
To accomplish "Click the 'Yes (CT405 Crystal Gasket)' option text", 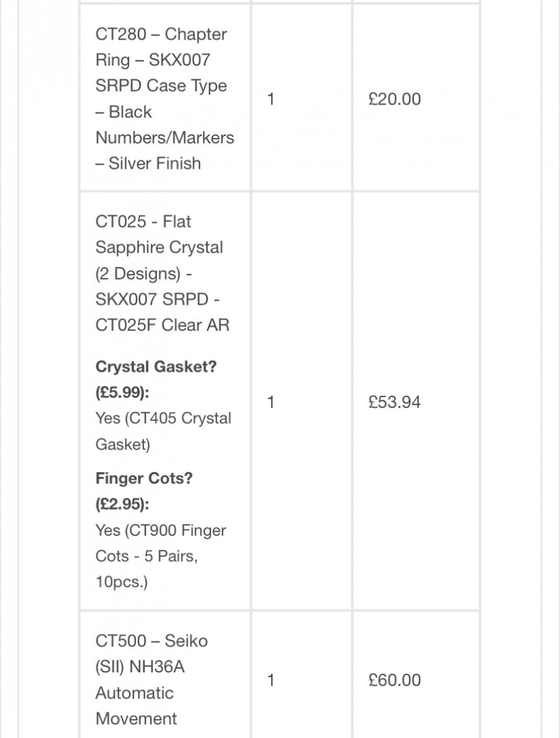I will [163, 431].
